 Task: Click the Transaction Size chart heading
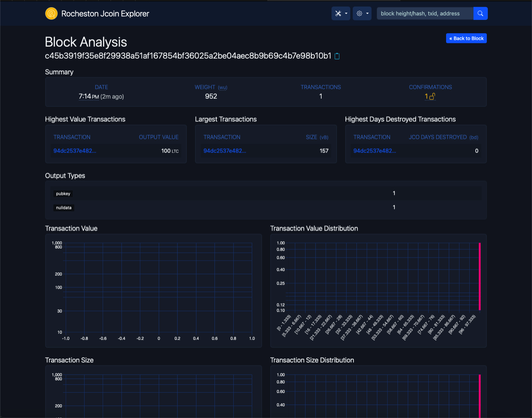(x=69, y=360)
